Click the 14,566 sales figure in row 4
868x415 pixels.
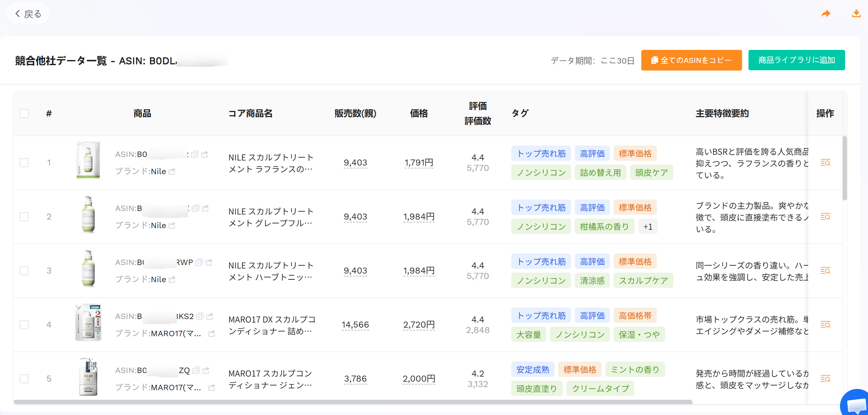click(x=355, y=325)
